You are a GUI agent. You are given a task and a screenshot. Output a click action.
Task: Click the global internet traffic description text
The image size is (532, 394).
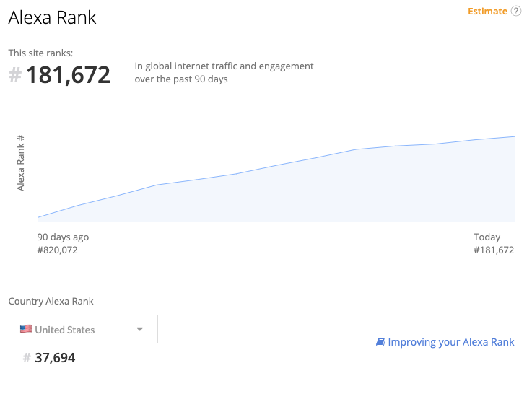pos(224,72)
